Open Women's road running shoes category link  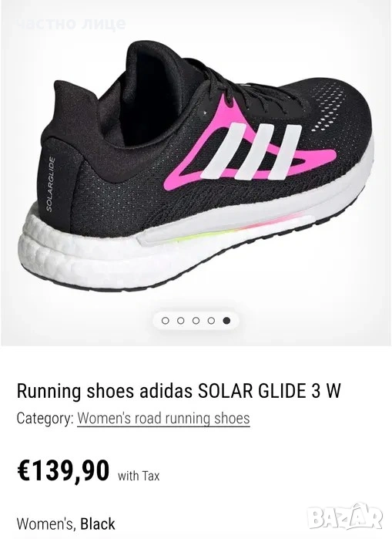coord(163,419)
